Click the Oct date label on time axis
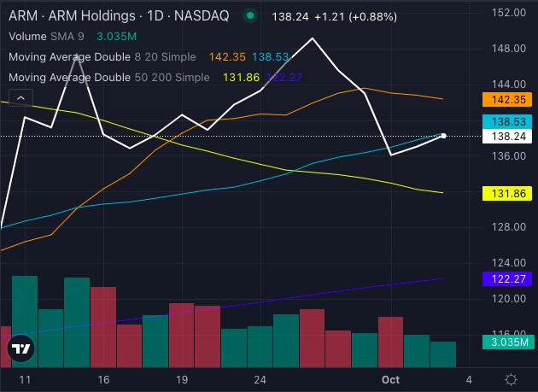The image size is (538, 392). (x=391, y=380)
